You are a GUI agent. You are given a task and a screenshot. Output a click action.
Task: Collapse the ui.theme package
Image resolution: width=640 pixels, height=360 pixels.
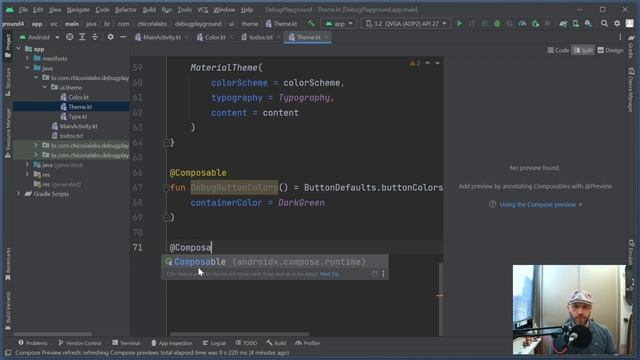pos(44,87)
